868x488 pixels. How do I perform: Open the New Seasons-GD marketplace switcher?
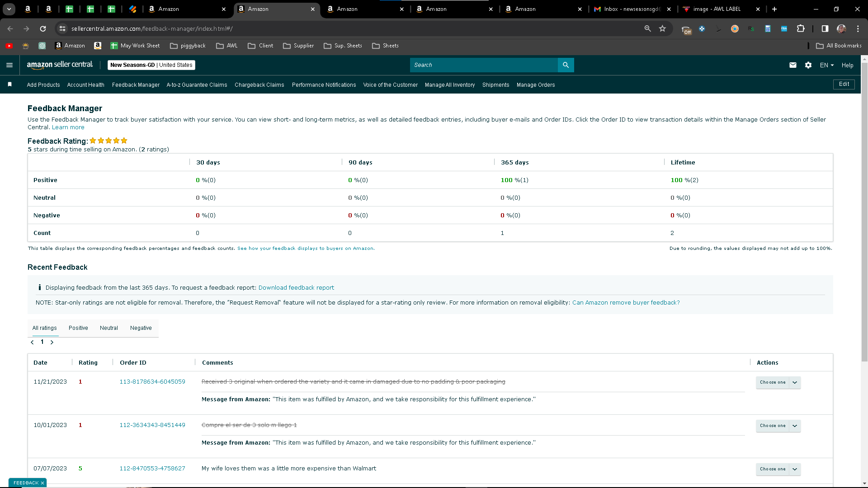151,65
